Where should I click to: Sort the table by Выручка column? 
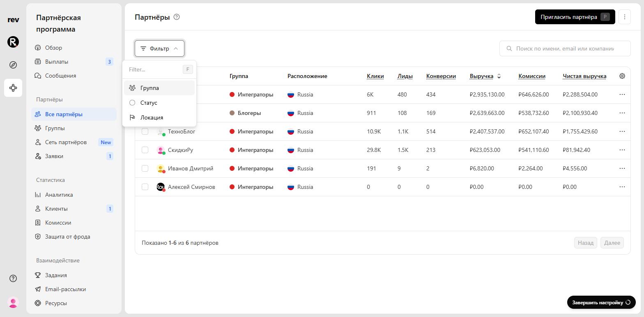pos(485,76)
